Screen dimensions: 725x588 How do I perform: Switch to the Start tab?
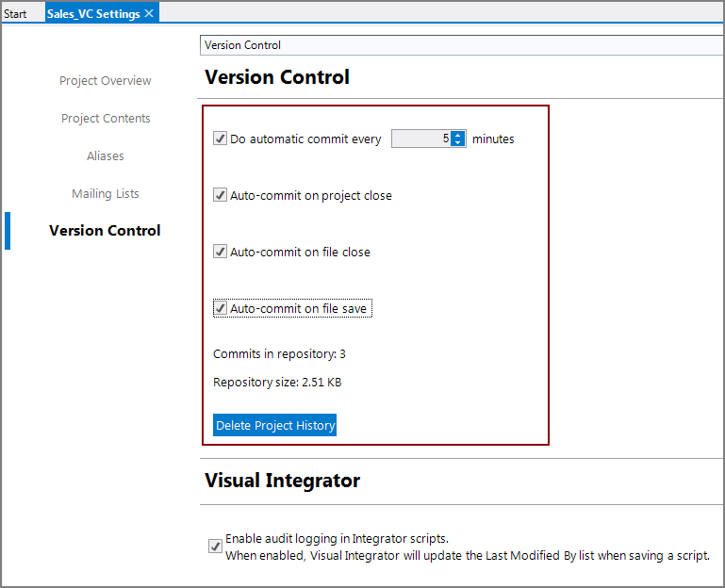pyautogui.click(x=15, y=14)
